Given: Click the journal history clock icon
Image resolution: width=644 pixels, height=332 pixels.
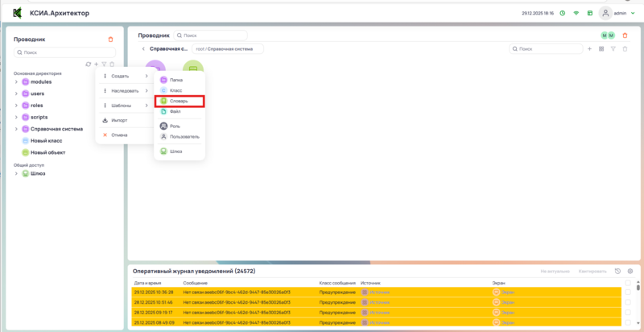Looking at the screenshot, I should coord(617,272).
